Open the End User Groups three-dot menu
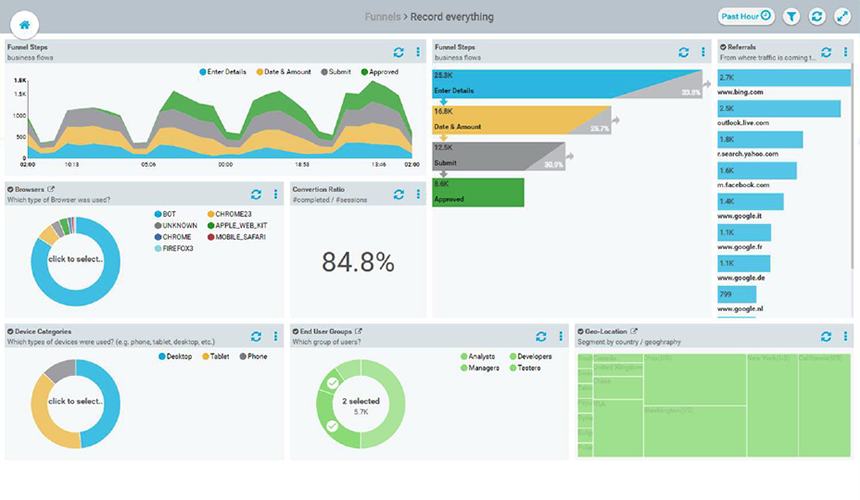This screenshot has width=860, height=500. point(561,336)
